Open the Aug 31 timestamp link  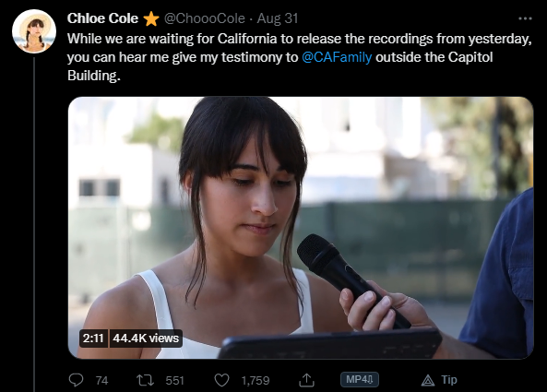pos(278,18)
